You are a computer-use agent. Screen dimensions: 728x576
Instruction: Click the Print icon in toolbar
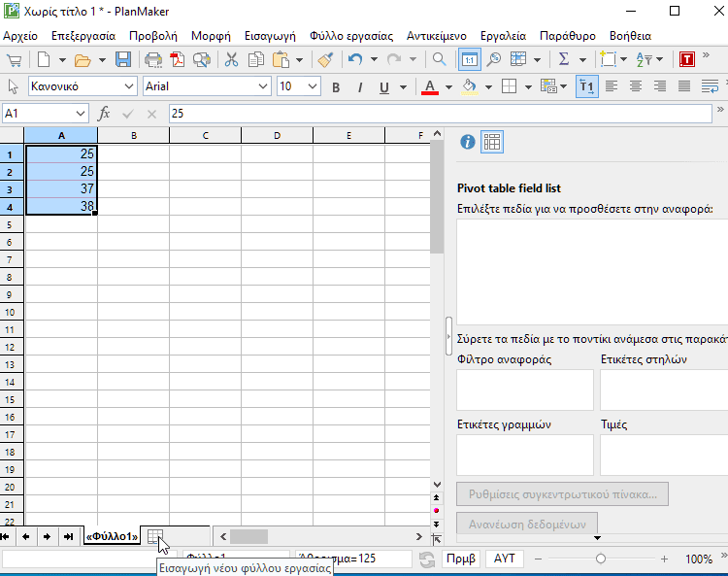[153, 60]
